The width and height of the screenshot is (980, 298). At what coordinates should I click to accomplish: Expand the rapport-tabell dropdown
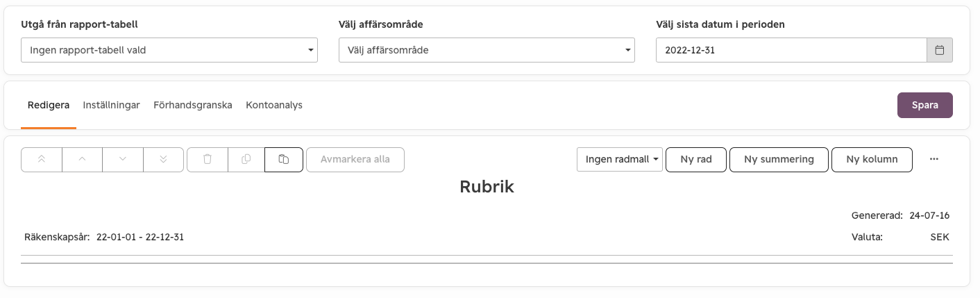point(169,50)
